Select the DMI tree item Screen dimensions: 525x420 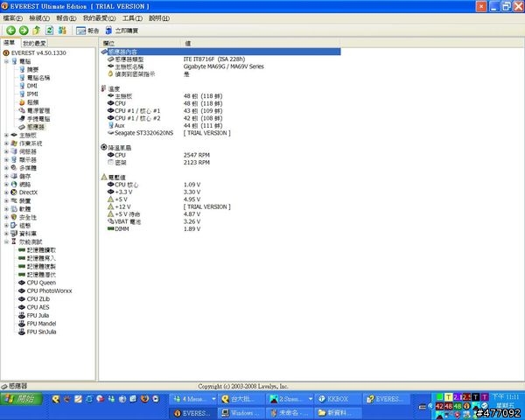click(28, 86)
